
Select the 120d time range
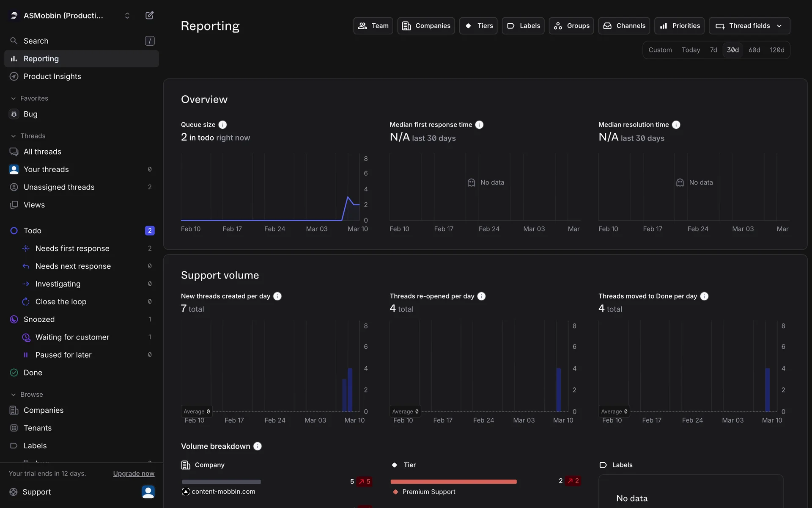pyautogui.click(x=777, y=50)
